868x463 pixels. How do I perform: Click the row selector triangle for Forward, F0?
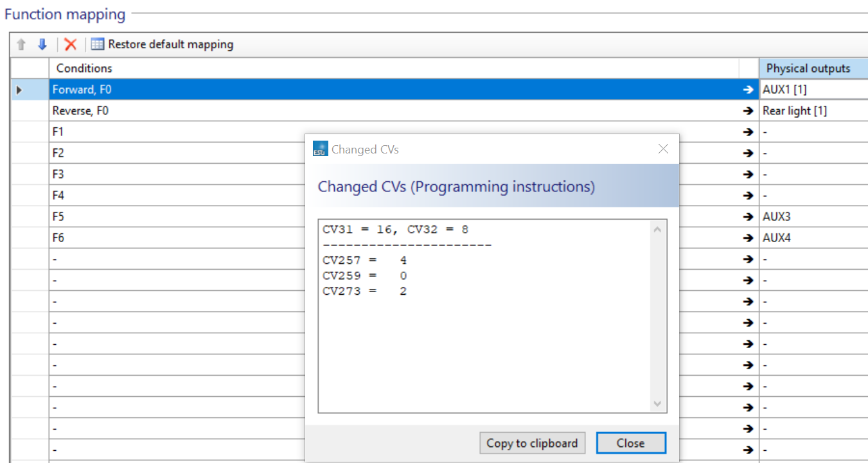[x=19, y=90]
